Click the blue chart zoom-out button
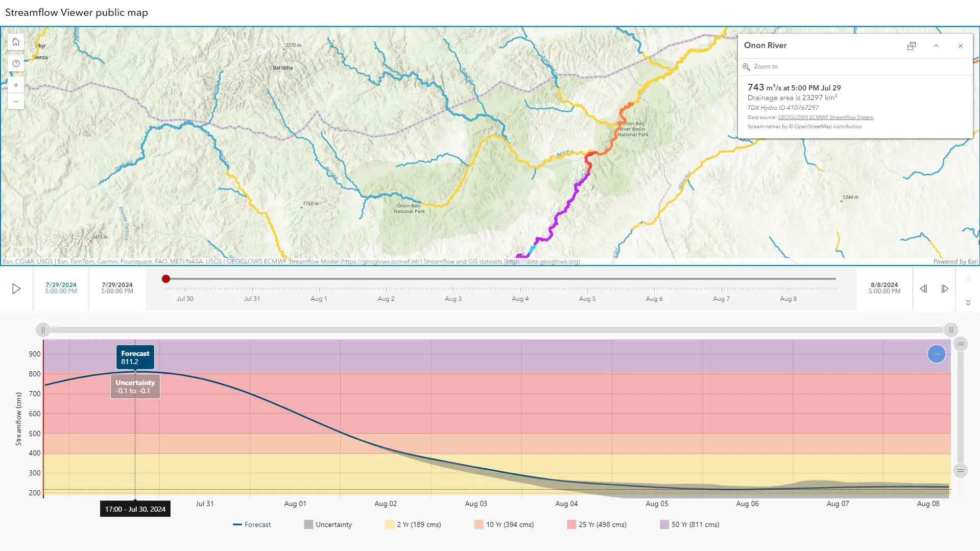980x551 pixels. click(936, 354)
